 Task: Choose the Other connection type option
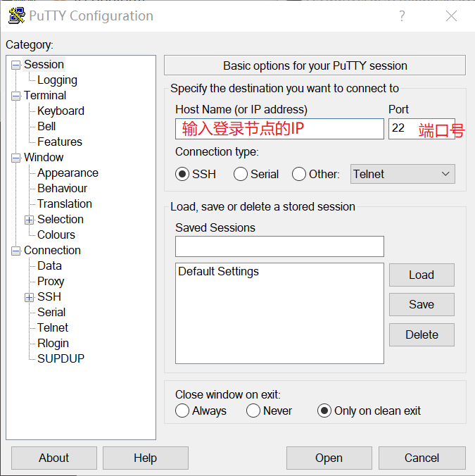pyautogui.click(x=299, y=174)
